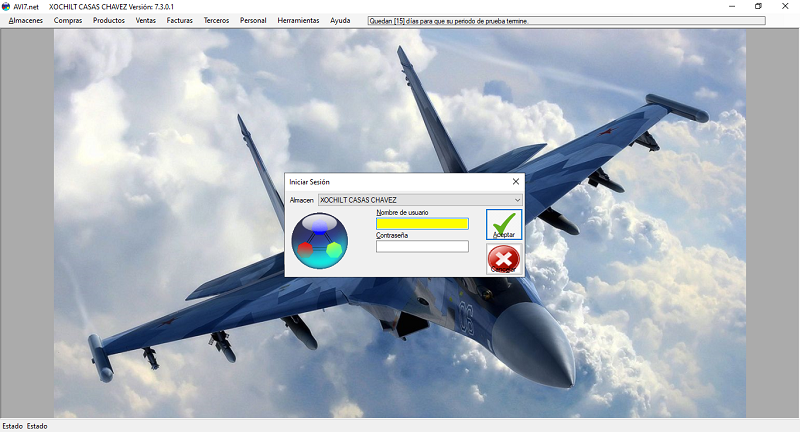Click the Aceptar green checkmark button

tap(504, 224)
